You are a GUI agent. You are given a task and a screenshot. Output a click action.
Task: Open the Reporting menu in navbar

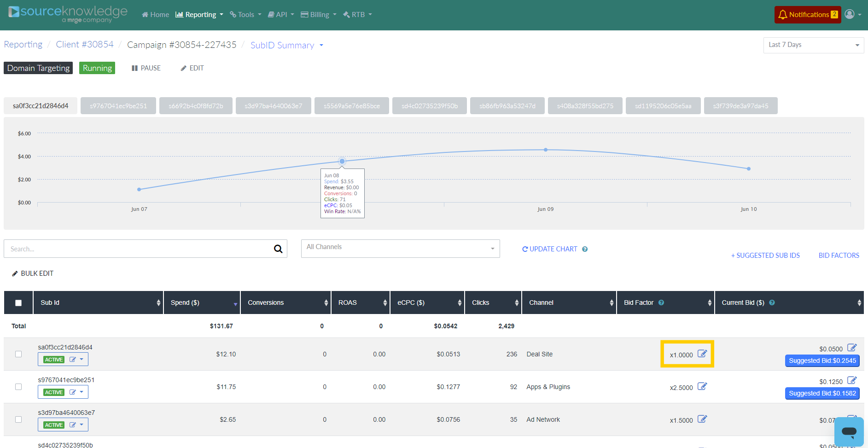[199, 15]
